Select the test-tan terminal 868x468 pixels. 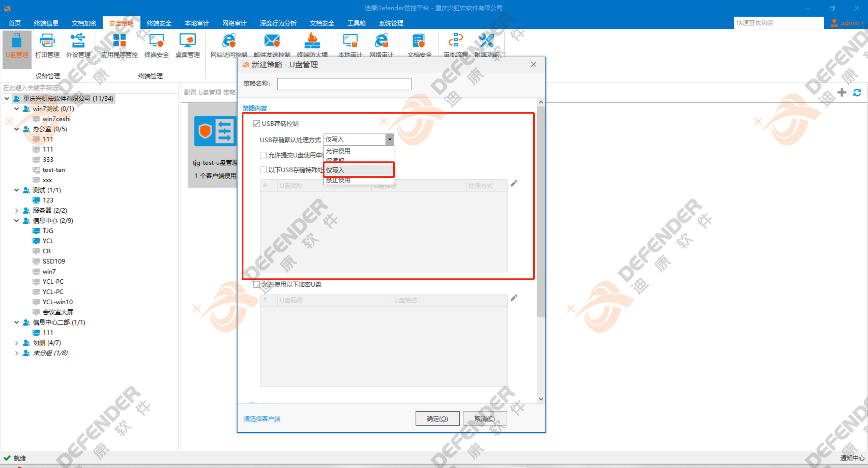(x=54, y=170)
